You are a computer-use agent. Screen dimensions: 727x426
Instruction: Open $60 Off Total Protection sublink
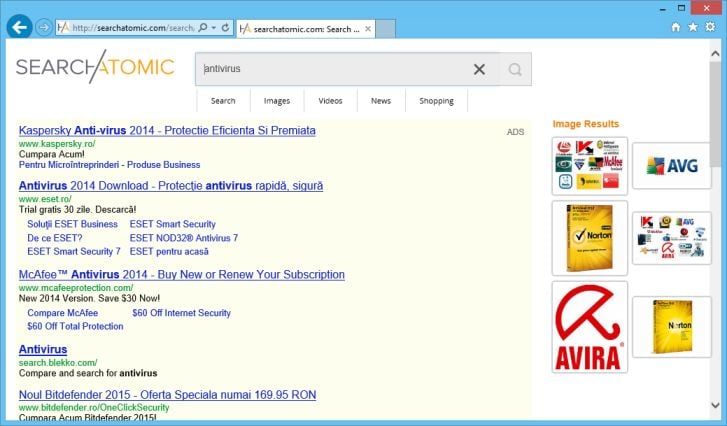(75, 326)
